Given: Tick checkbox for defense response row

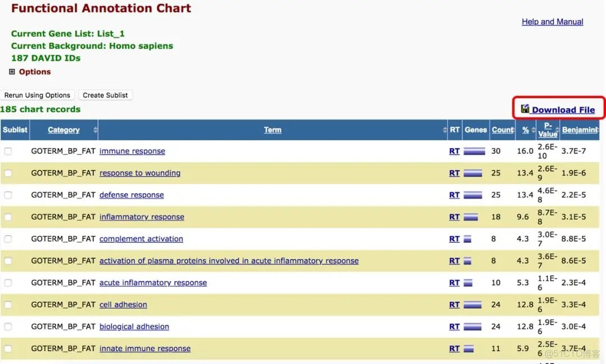Looking at the screenshot, I should pyautogui.click(x=8, y=195).
